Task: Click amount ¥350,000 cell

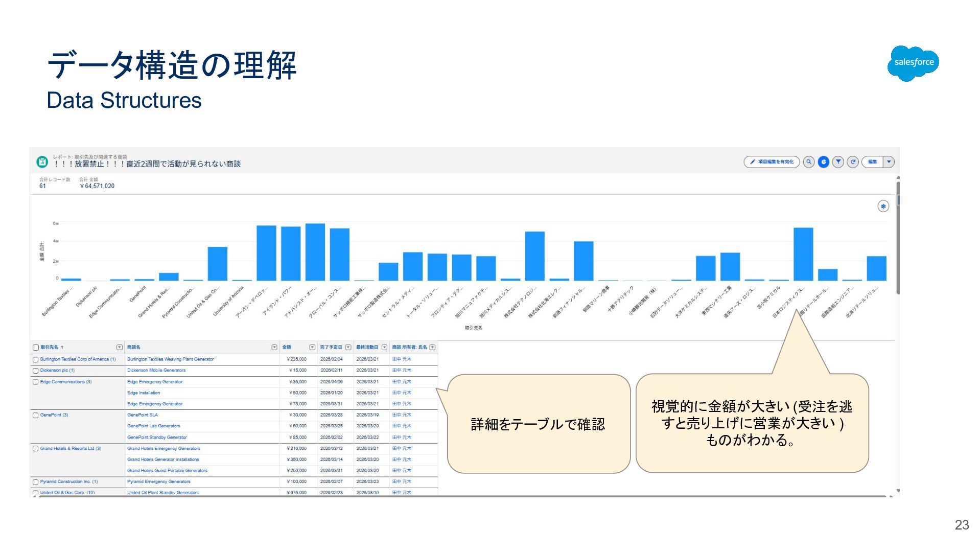Action: [x=296, y=460]
